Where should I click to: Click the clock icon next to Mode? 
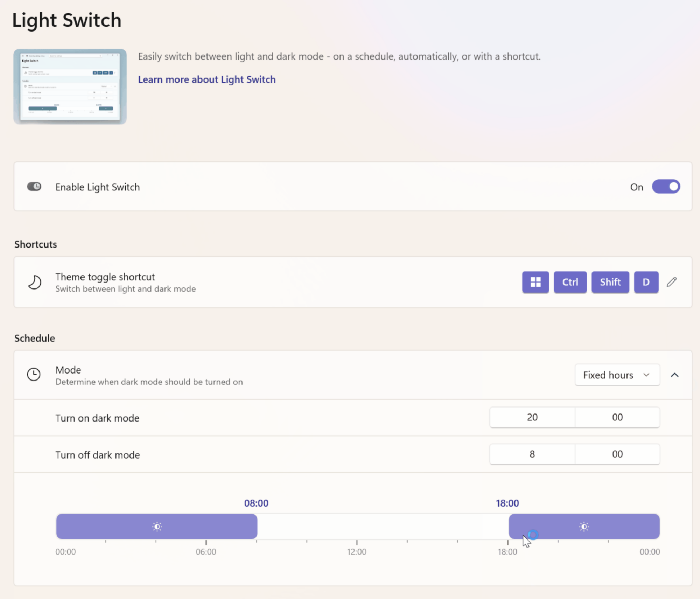pyautogui.click(x=34, y=375)
